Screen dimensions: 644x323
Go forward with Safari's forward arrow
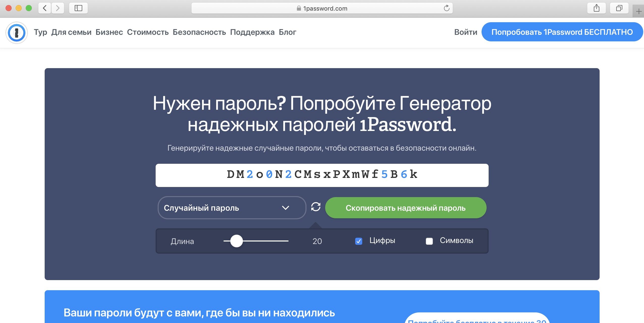58,8
